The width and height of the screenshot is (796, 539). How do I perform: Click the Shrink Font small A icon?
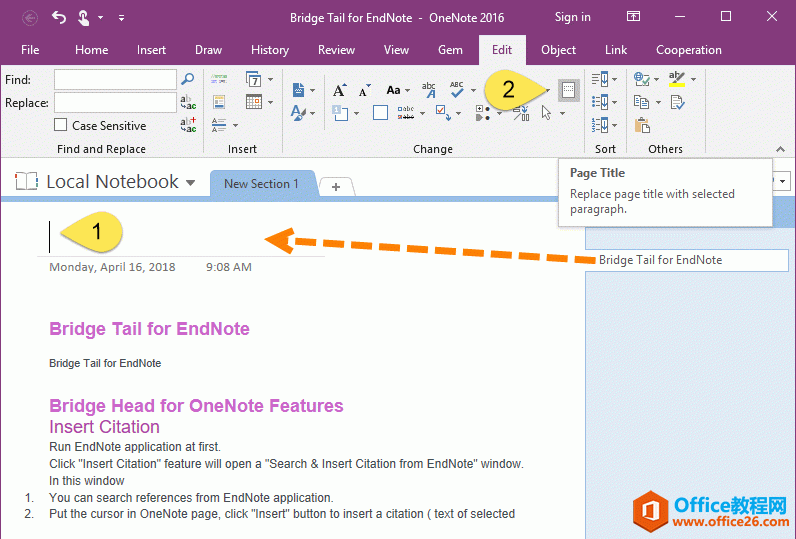[x=364, y=91]
